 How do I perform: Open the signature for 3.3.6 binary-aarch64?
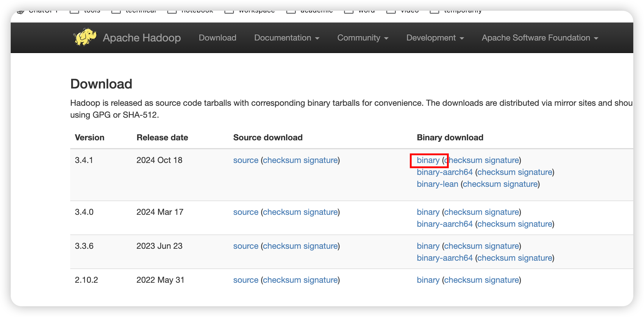[x=535, y=258]
